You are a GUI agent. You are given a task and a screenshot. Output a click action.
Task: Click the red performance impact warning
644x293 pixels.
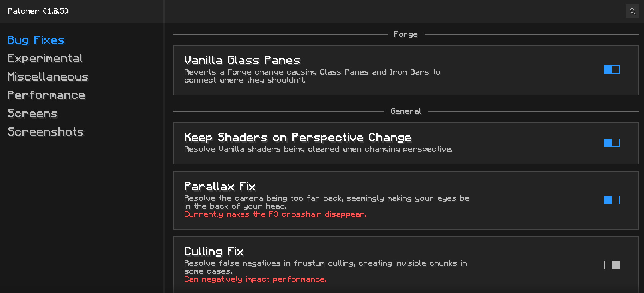coord(255,279)
